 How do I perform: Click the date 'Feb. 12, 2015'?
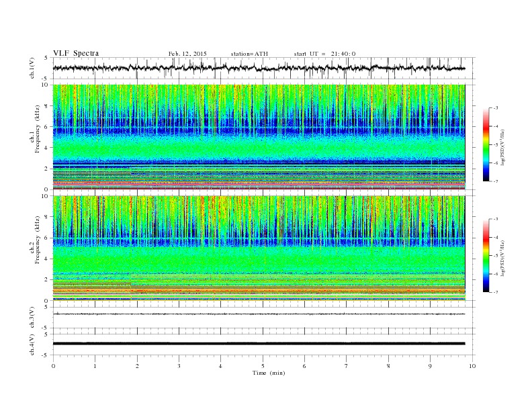tap(187, 54)
